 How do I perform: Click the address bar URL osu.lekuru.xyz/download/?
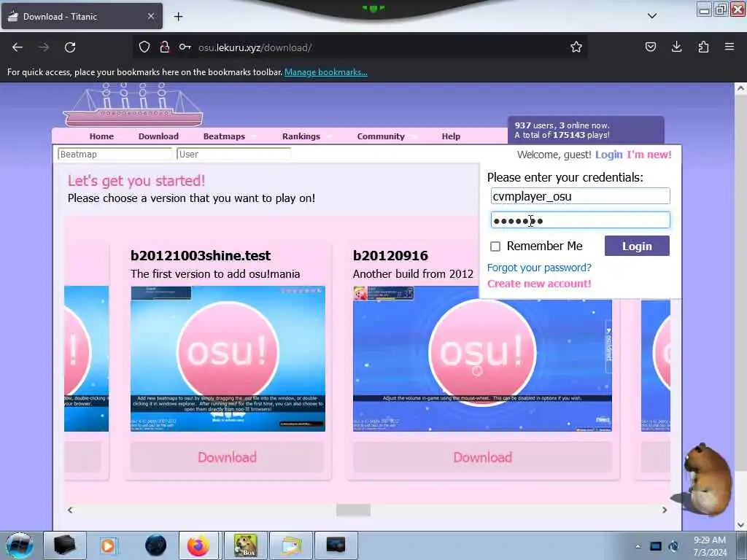click(x=255, y=47)
